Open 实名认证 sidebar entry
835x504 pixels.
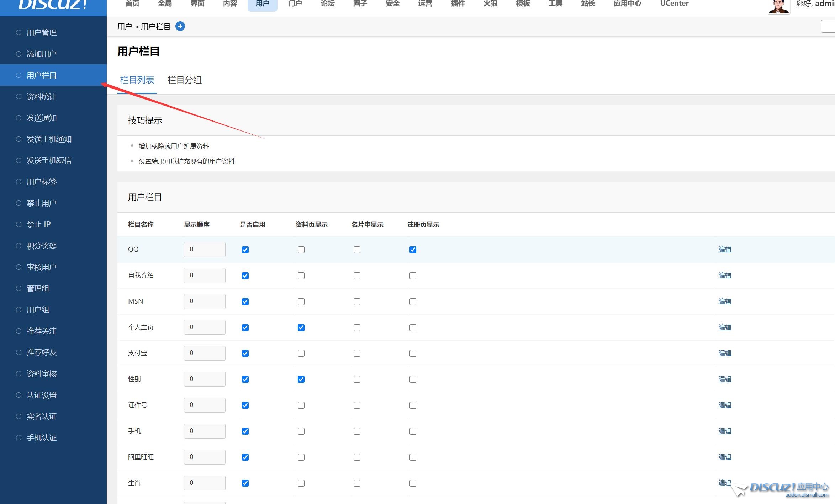(42, 417)
